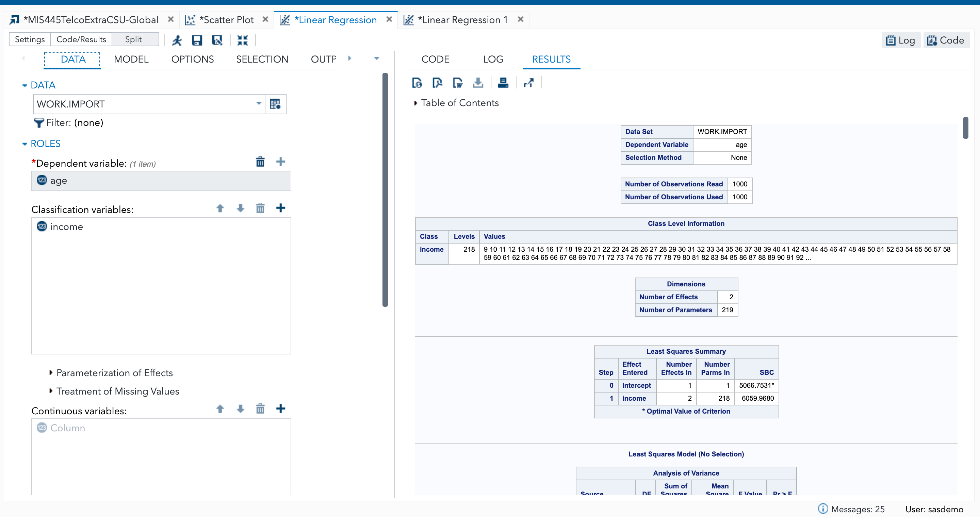Print the regression results

pyautogui.click(x=503, y=83)
